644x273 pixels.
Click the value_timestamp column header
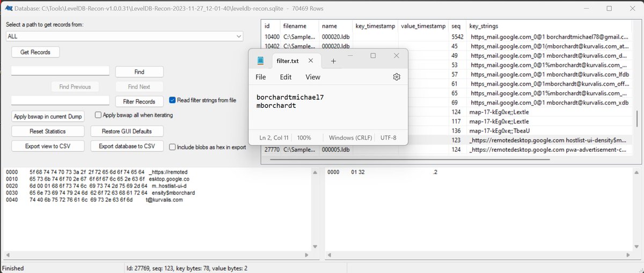pos(424,26)
